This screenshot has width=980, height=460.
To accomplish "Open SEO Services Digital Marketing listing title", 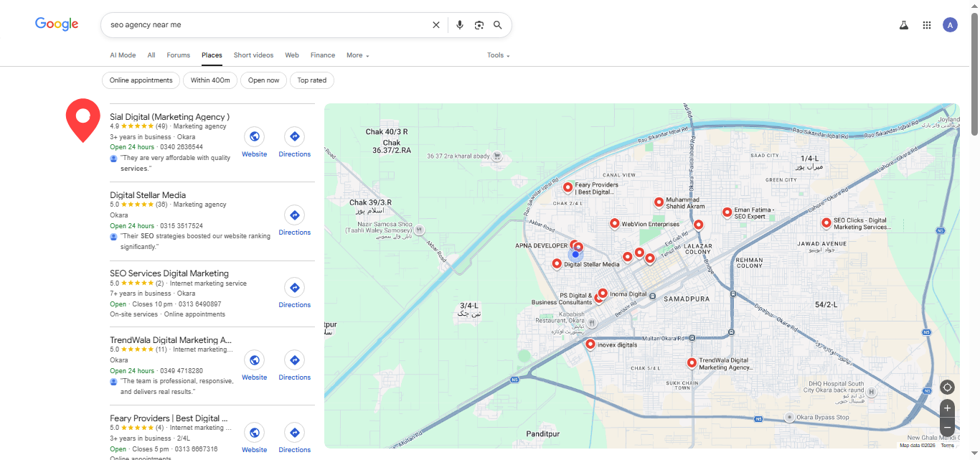I will (169, 273).
